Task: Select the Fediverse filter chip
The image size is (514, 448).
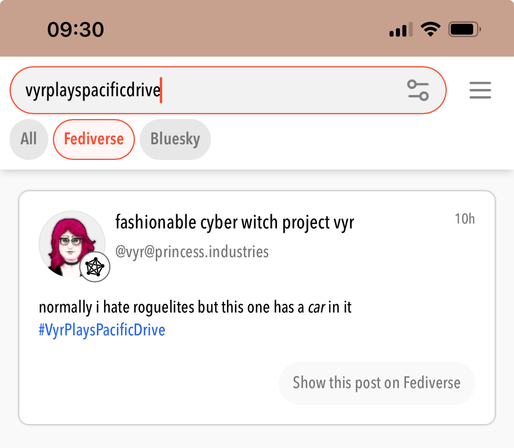Action: (x=94, y=139)
